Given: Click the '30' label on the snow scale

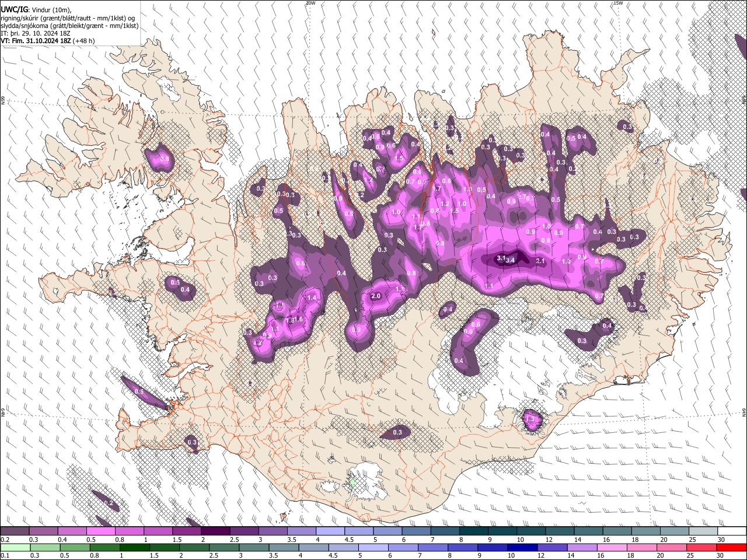Looking at the screenshot, I should [721, 540].
